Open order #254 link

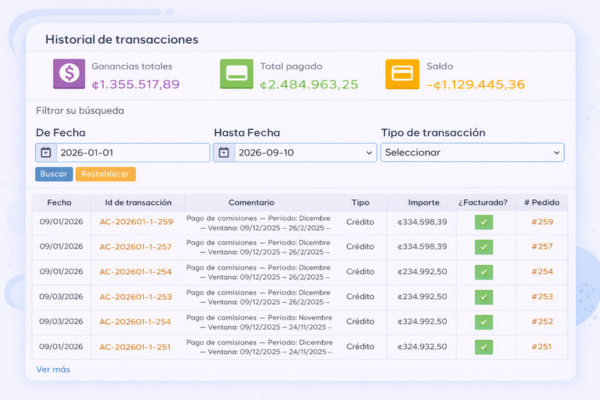click(x=542, y=272)
